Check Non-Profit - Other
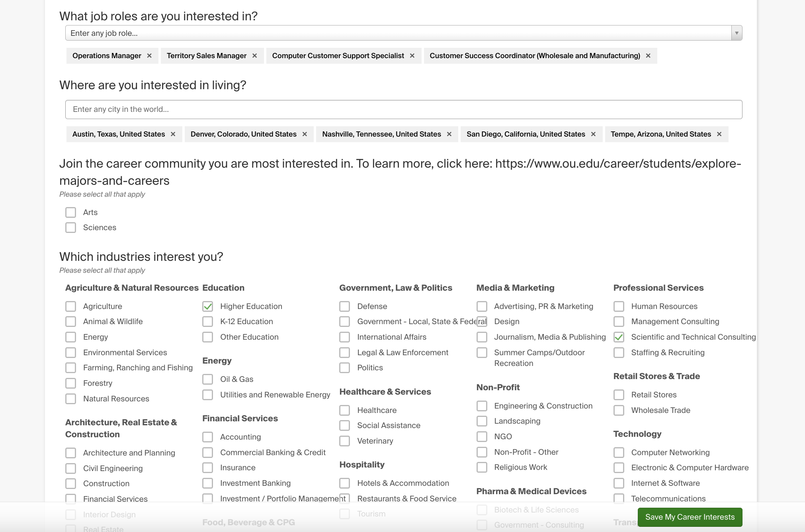Viewport: 805px width, 532px height. (482, 452)
